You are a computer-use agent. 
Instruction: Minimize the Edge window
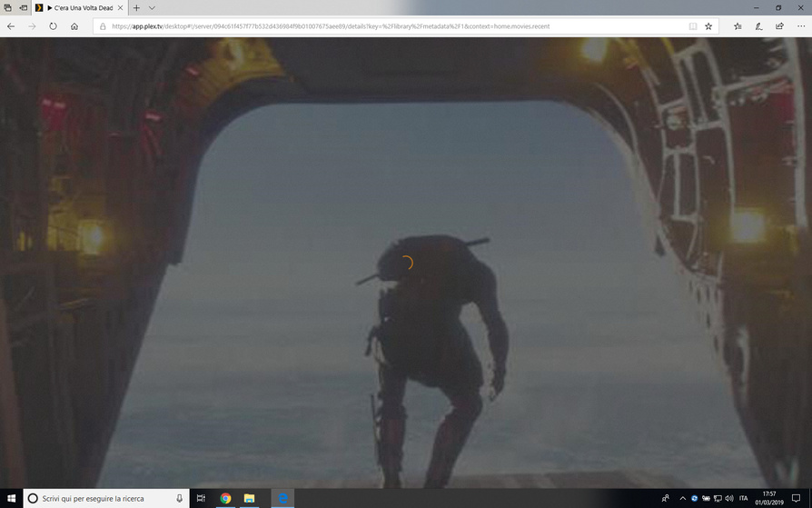click(x=756, y=8)
